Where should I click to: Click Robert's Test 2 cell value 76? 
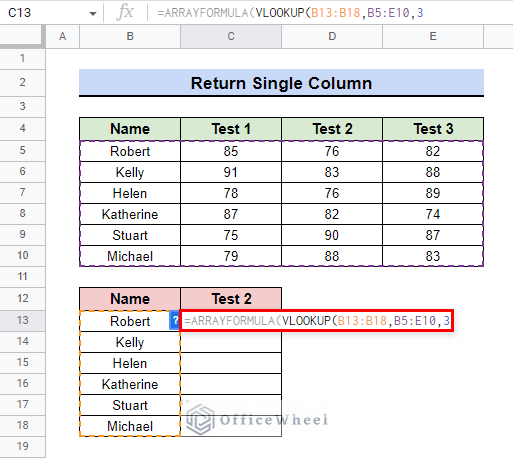pyautogui.click(x=332, y=151)
